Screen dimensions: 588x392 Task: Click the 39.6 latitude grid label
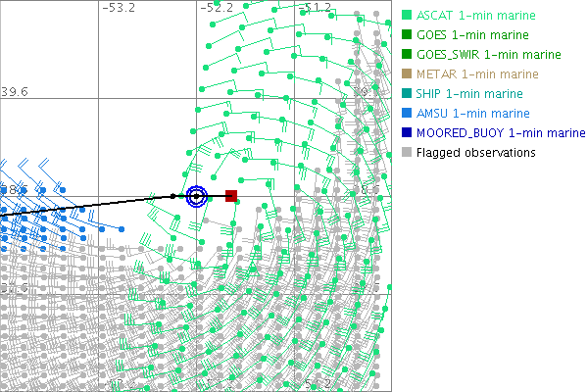click(15, 91)
